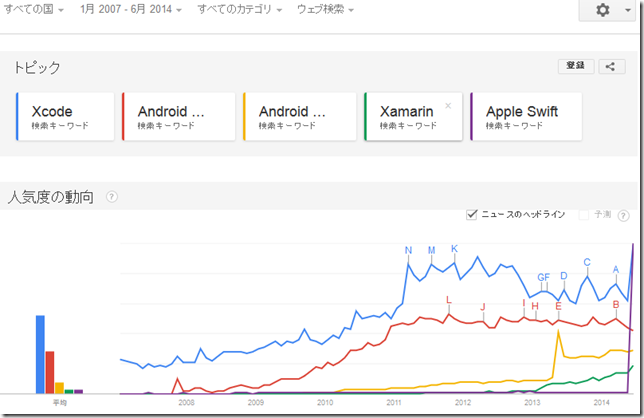Click the help icon next to 予測
Viewport: 644px width, 418px height.
pos(623,216)
